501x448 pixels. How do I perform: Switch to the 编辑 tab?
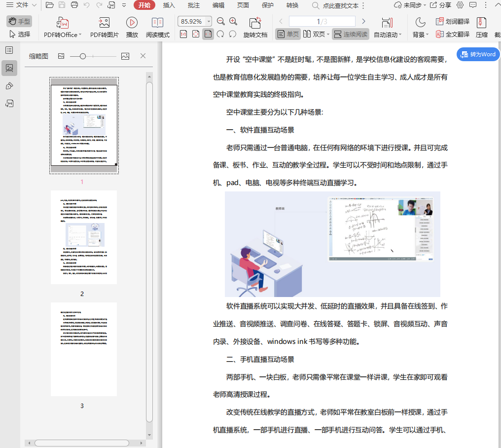pyautogui.click(x=218, y=5)
